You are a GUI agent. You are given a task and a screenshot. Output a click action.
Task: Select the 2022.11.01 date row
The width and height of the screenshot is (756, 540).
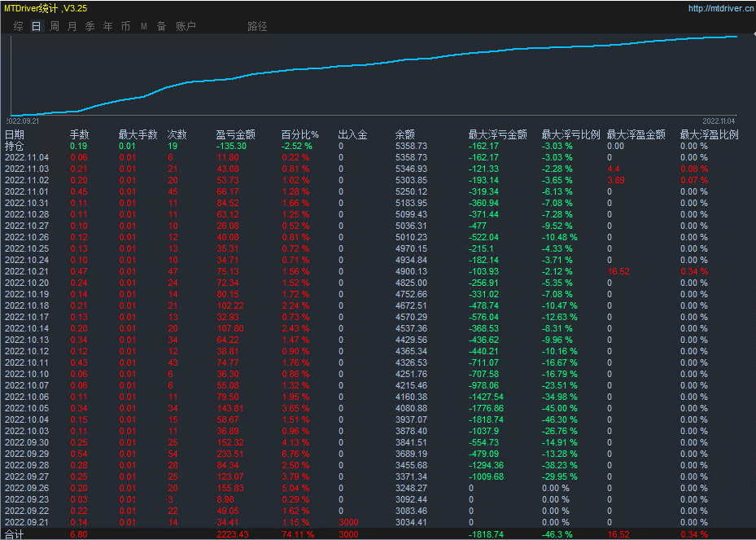27,191
